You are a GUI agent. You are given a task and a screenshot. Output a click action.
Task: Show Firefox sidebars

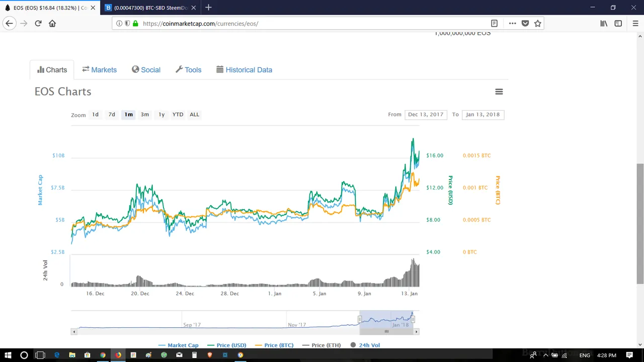coord(618,23)
